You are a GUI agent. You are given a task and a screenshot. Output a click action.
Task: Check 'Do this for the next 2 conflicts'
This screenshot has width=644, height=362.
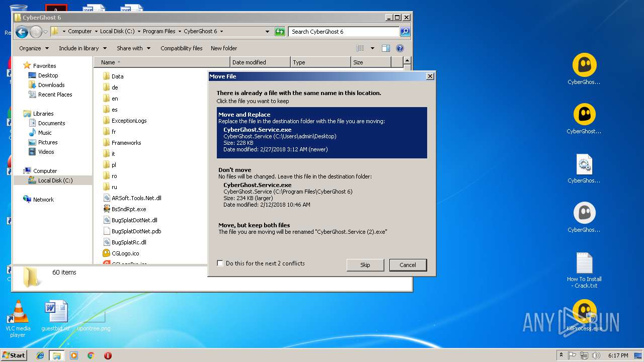click(x=220, y=263)
